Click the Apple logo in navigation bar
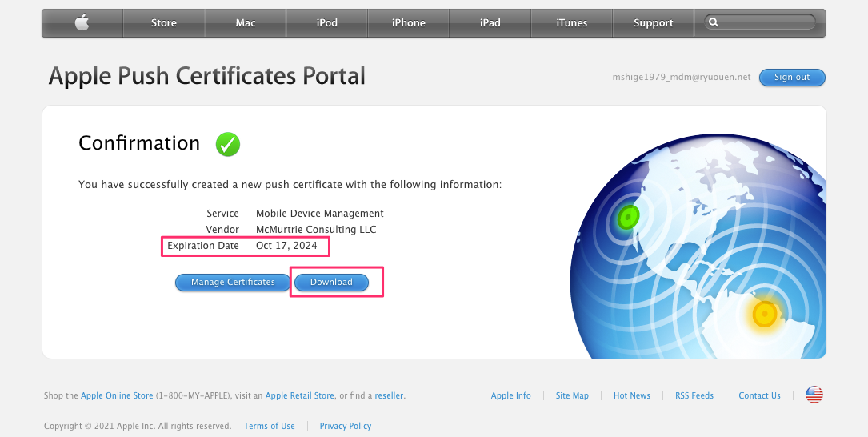Screen dimensions: 868x437 click(82, 22)
